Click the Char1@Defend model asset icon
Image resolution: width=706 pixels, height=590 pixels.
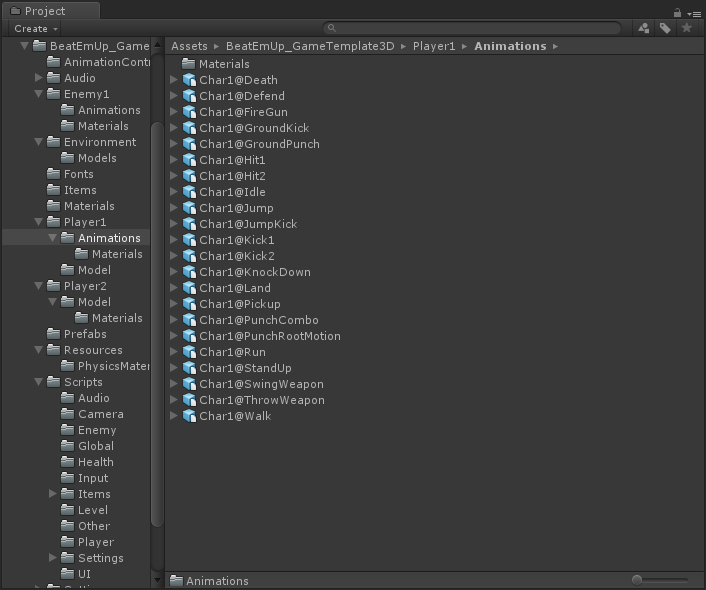click(x=189, y=96)
